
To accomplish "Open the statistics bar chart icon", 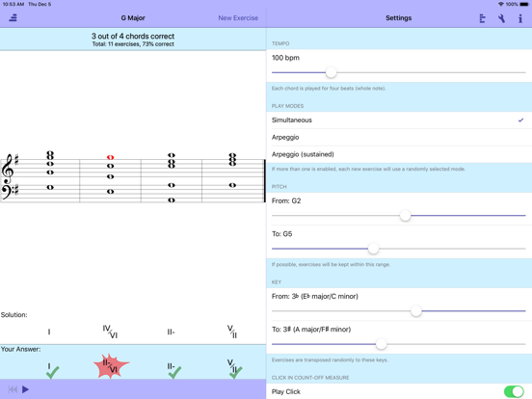I will [482, 18].
